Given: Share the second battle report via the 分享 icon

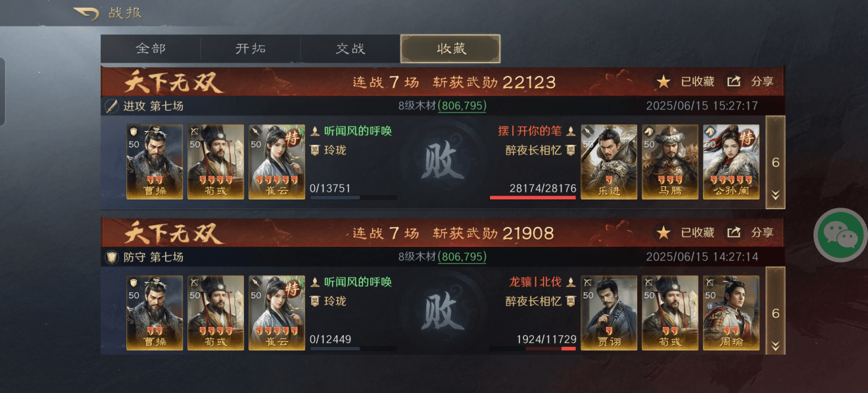Looking at the screenshot, I should click(x=734, y=232).
